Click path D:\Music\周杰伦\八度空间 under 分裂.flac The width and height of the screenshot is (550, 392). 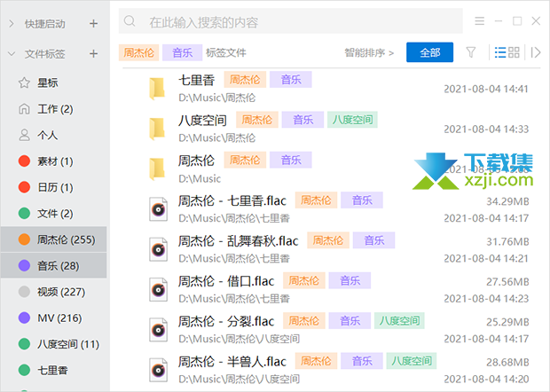click(240, 339)
